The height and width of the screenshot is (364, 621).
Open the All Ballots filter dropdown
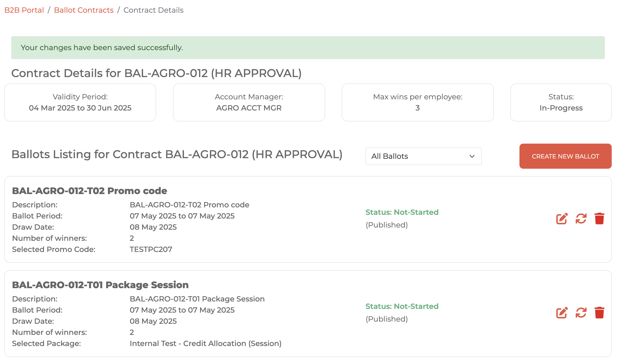[423, 156]
